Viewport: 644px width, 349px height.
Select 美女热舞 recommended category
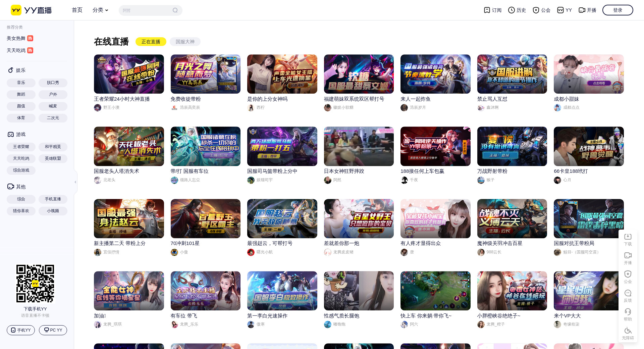(x=20, y=38)
